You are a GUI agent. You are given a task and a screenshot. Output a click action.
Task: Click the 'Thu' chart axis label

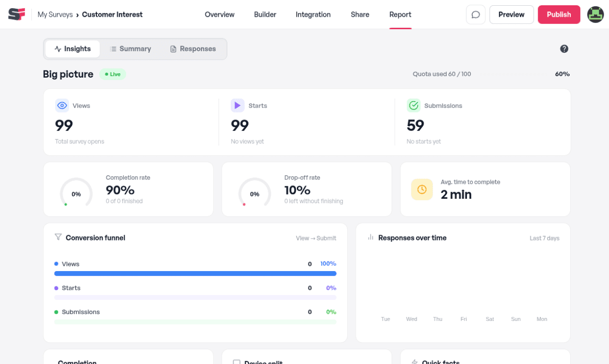pyautogui.click(x=438, y=319)
